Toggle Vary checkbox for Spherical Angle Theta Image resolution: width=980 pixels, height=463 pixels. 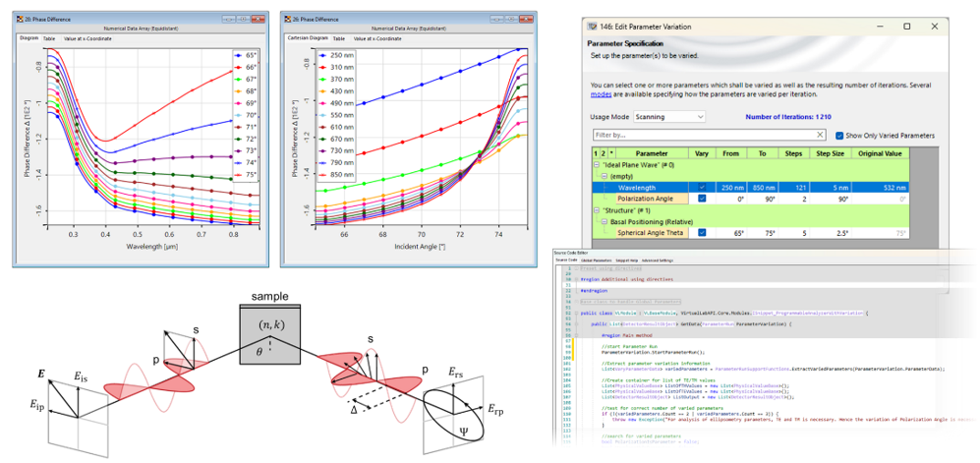point(701,233)
